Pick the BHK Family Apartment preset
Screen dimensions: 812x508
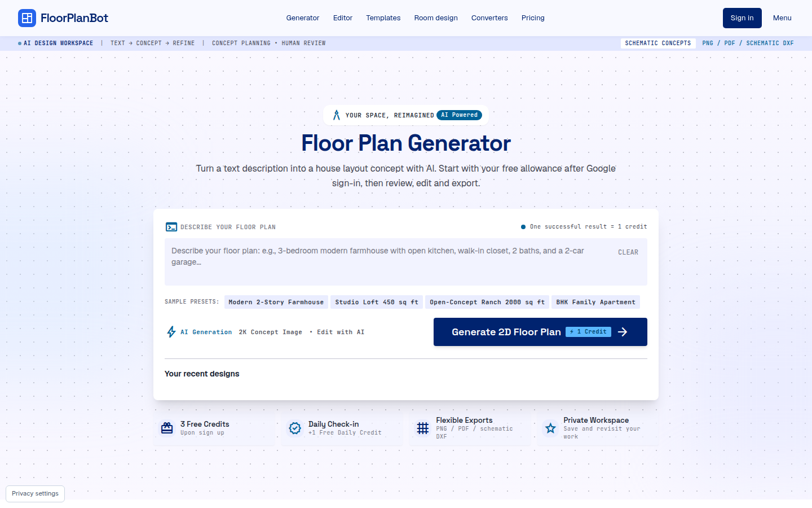(x=596, y=302)
